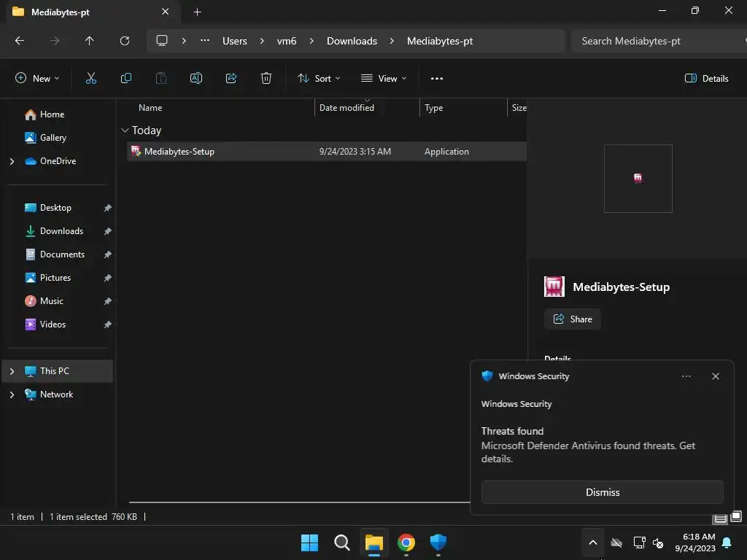Expand chevron after Downloads in path
This screenshot has width=747, height=560.
coord(392,41)
